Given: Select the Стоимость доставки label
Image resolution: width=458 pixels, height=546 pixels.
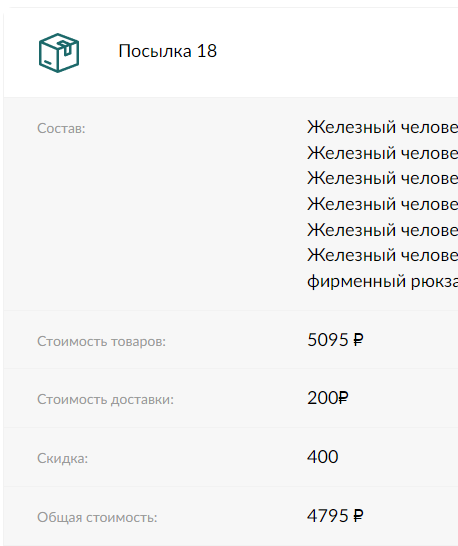Looking at the screenshot, I should coord(105,399).
